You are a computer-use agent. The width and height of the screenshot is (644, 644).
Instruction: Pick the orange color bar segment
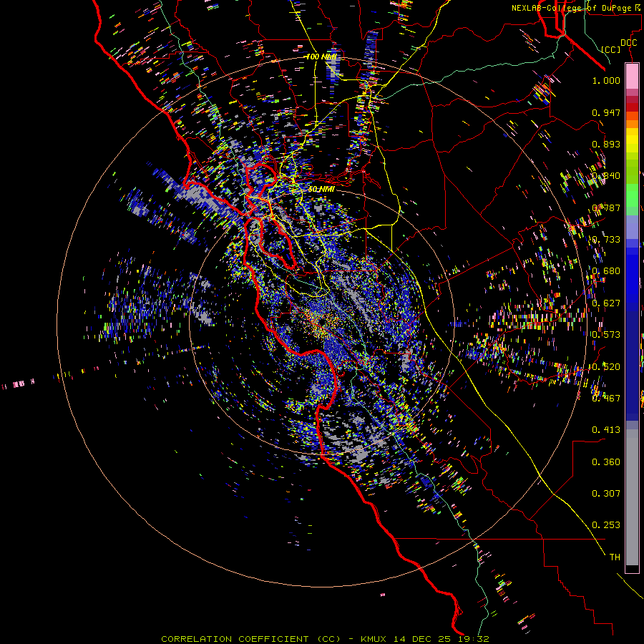tap(632, 124)
